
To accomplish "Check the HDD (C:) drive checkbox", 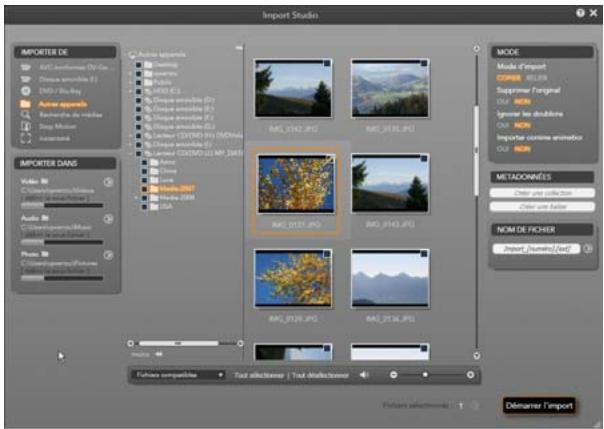I will [x=139, y=92].
